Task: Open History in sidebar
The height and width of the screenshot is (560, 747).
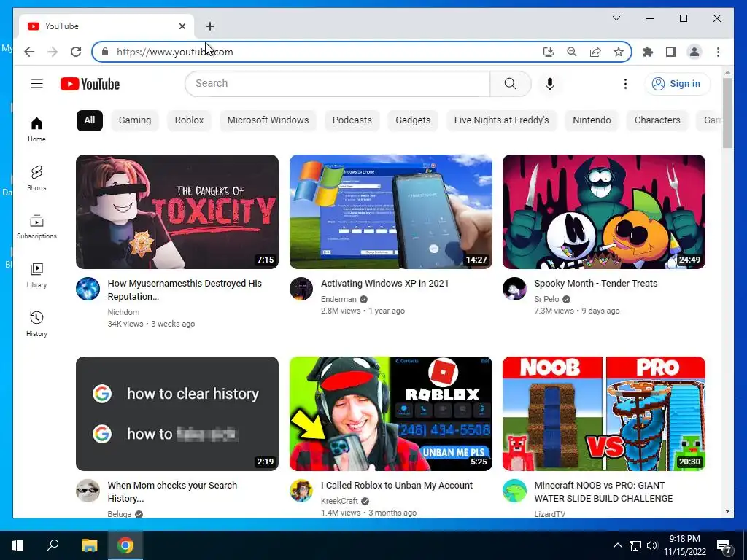Action: click(36, 324)
